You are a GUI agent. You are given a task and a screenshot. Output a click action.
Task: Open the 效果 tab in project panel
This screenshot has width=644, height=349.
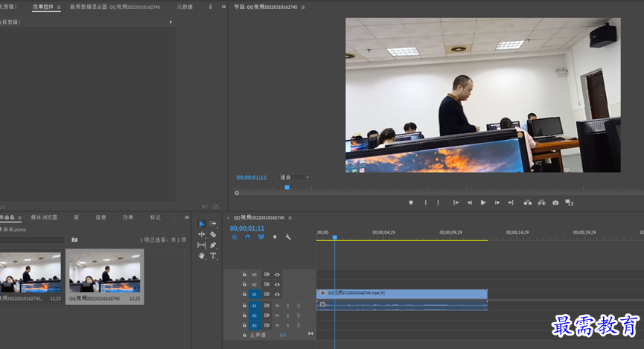(x=128, y=217)
